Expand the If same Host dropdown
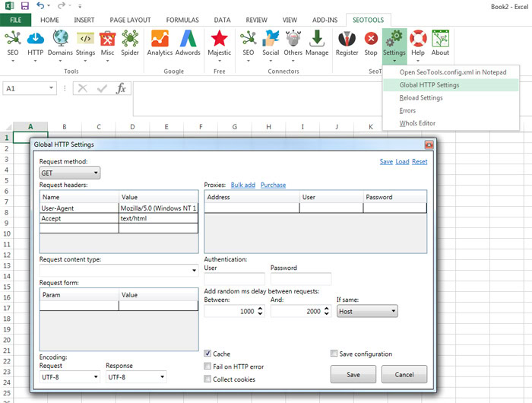Screen dimensions: 532x403 point(367,311)
